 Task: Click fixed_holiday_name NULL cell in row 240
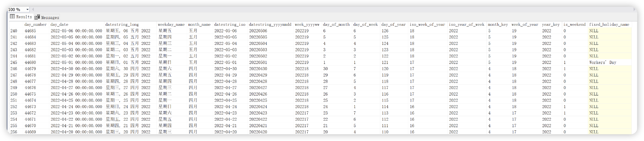point(610,31)
